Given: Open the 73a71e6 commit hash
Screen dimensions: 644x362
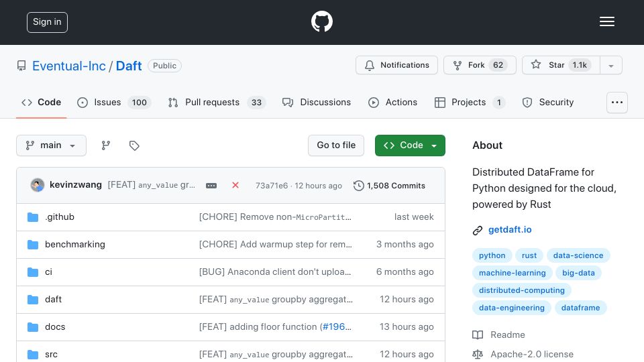Looking at the screenshot, I should (x=272, y=186).
